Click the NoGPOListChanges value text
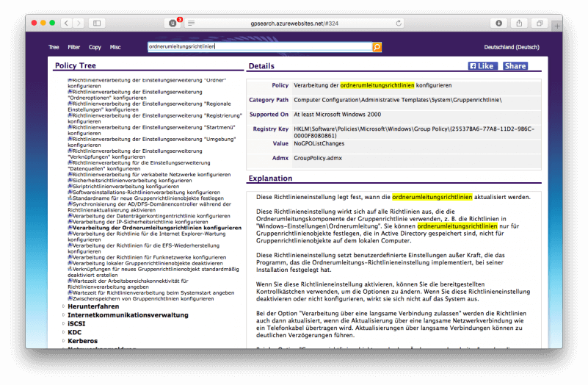The height and width of the screenshot is (385, 588). click(319, 143)
